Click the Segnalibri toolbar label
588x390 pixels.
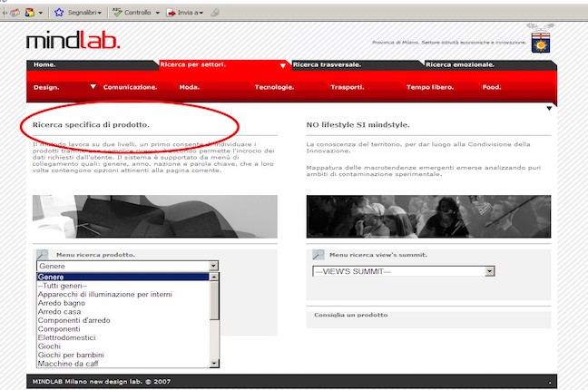pyautogui.click(x=83, y=13)
